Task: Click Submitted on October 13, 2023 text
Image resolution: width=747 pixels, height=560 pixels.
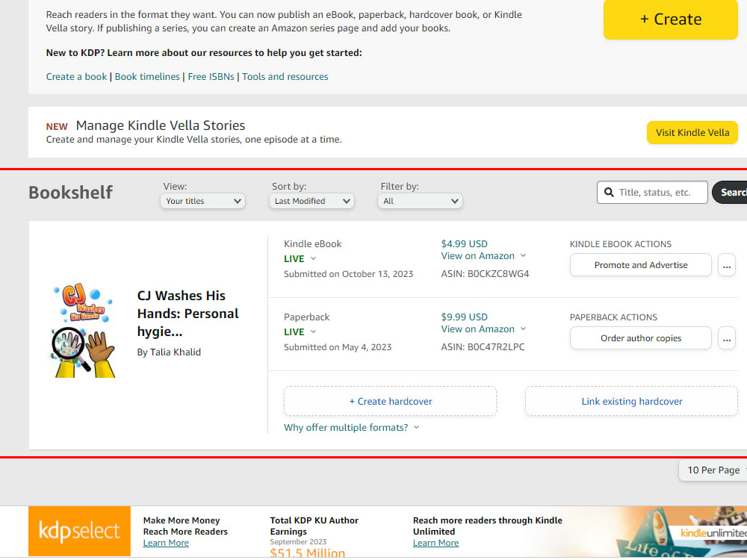Action: click(348, 274)
